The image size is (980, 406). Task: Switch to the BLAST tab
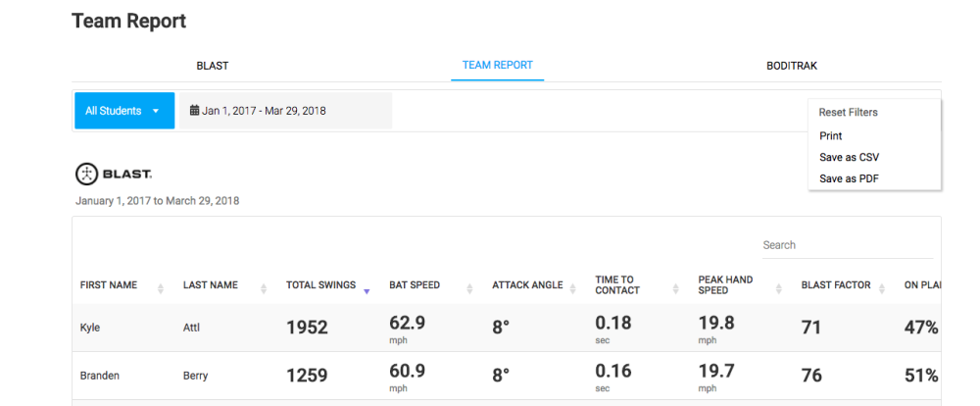tap(213, 66)
